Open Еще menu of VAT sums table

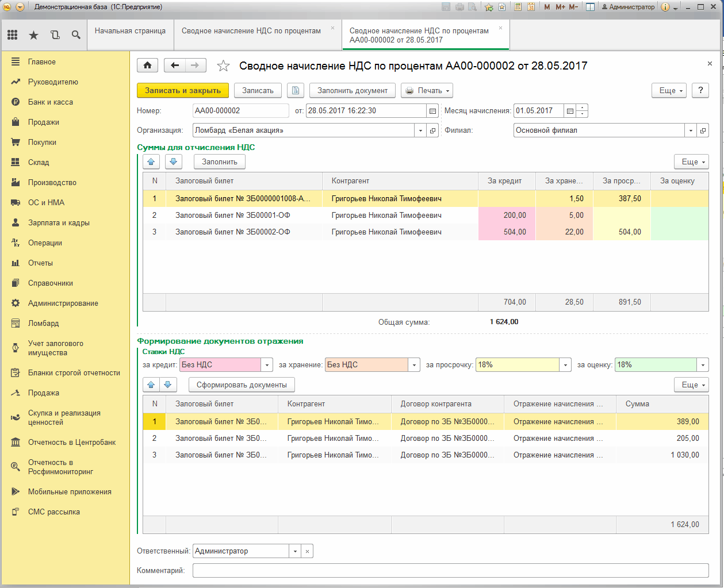(x=691, y=162)
